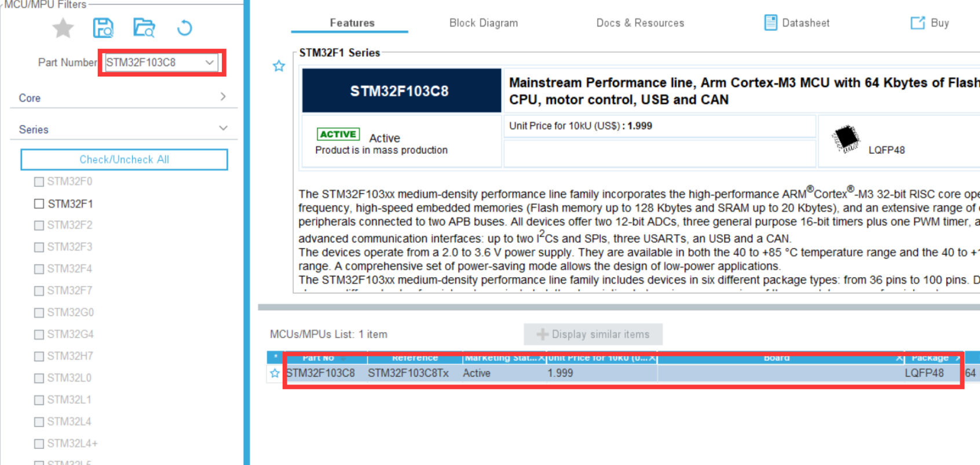Star the STM32F1 Series product as favorite
Viewport: 980px width, 465px height.
click(x=279, y=66)
